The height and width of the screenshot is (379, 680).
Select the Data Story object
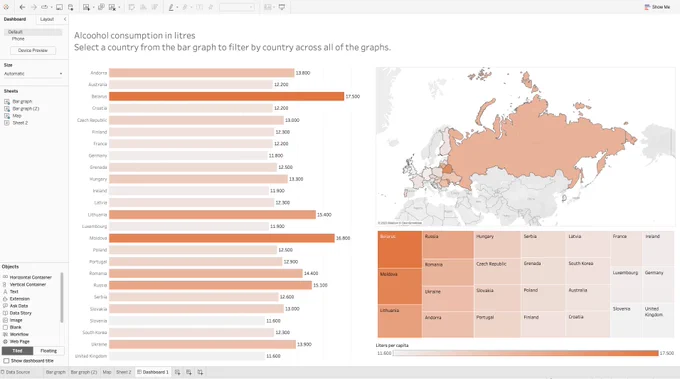point(17,313)
